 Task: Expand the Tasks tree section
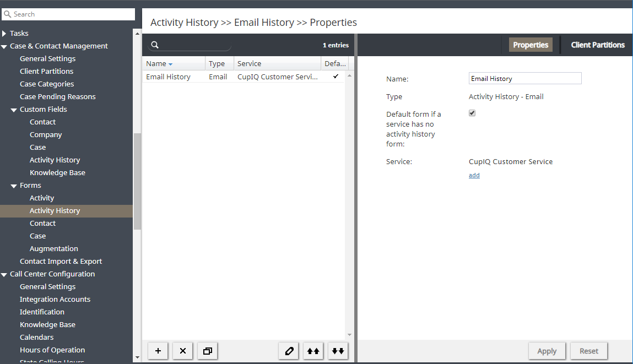click(4, 34)
